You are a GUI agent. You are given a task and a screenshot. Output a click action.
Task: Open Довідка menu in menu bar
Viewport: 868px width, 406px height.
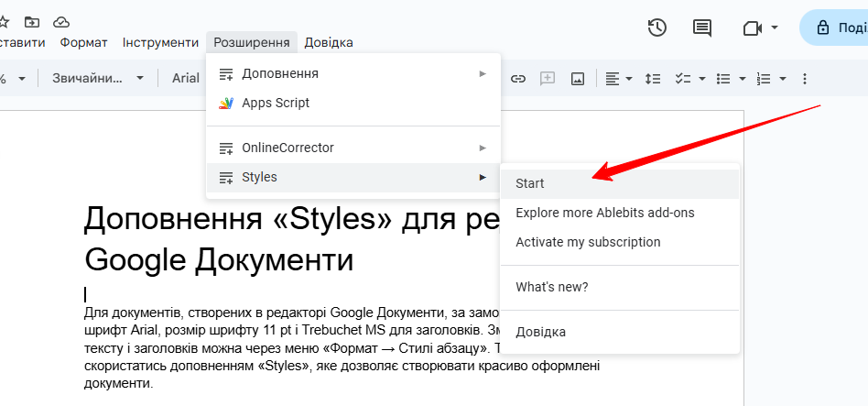tap(329, 43)
